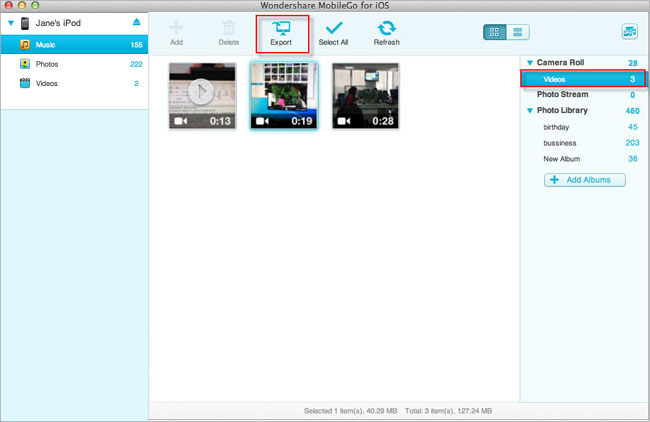The height and width of the screenshot is (422, 650).
Task: Collapse the Jane's iPod device tree
Action: point(11,23)
